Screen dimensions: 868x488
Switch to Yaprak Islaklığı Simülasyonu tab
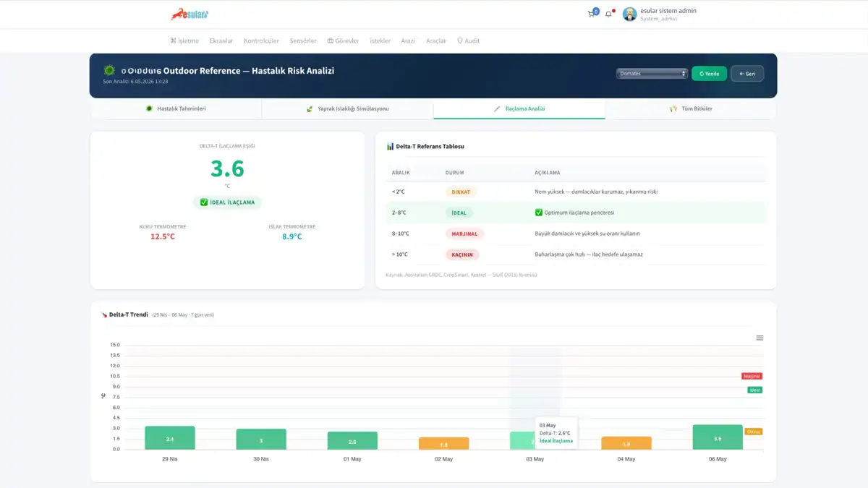click(347, 108)
